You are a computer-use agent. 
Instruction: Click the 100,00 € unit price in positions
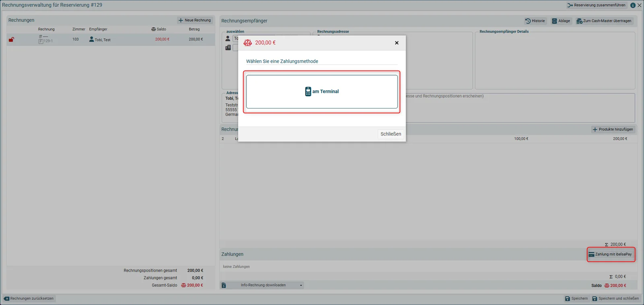click(x=521, y=139)
